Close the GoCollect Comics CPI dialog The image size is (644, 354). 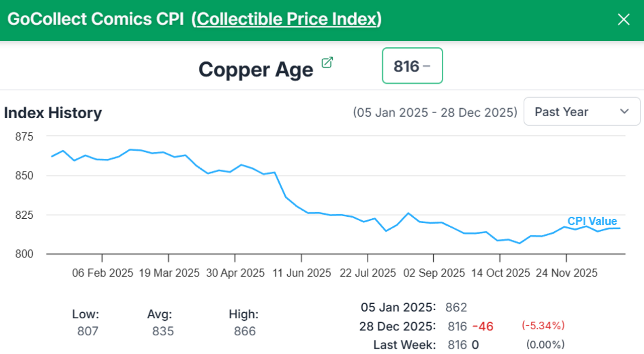click(x=623, y=20)
